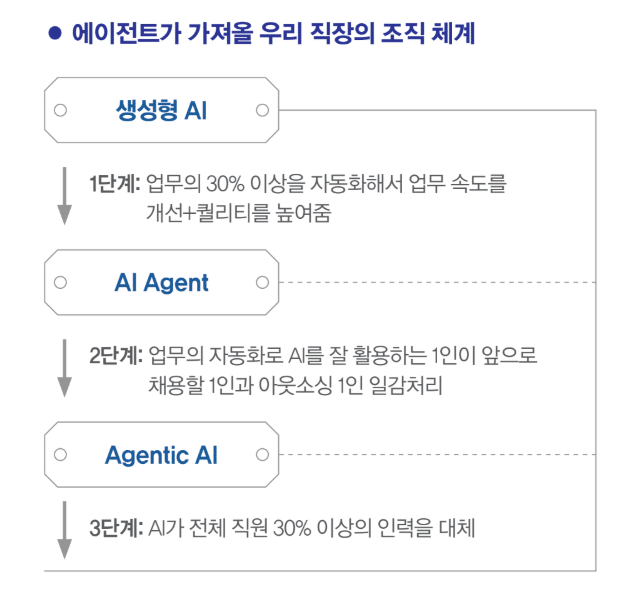Click the right circle on the AI Agent box
This screenshot has width=633, height=594.
[262, 283]
